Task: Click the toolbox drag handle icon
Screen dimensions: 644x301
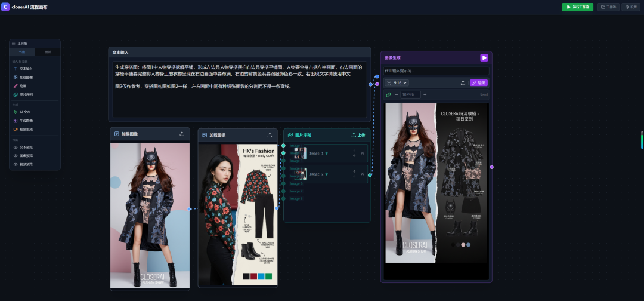Action: click(14, 43)
